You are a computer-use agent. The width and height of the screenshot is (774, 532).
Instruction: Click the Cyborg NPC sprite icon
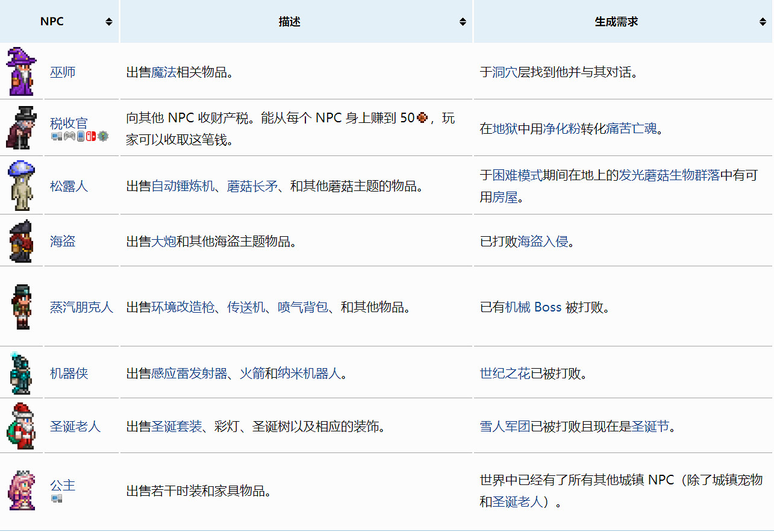click(21, 373)
